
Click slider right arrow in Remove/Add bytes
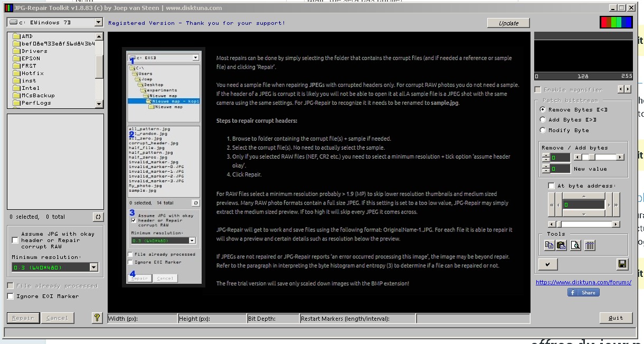point(620,157)
